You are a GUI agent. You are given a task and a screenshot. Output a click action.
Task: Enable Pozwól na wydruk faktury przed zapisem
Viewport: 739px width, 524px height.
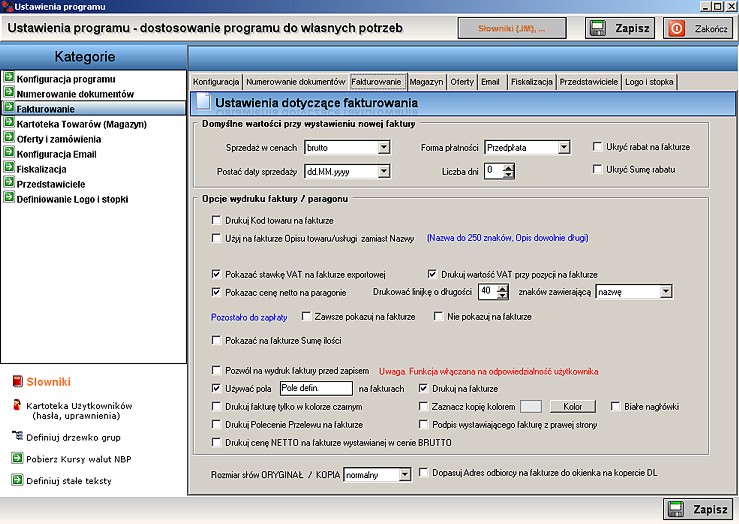pyautogui.click(x=216, y=370)
